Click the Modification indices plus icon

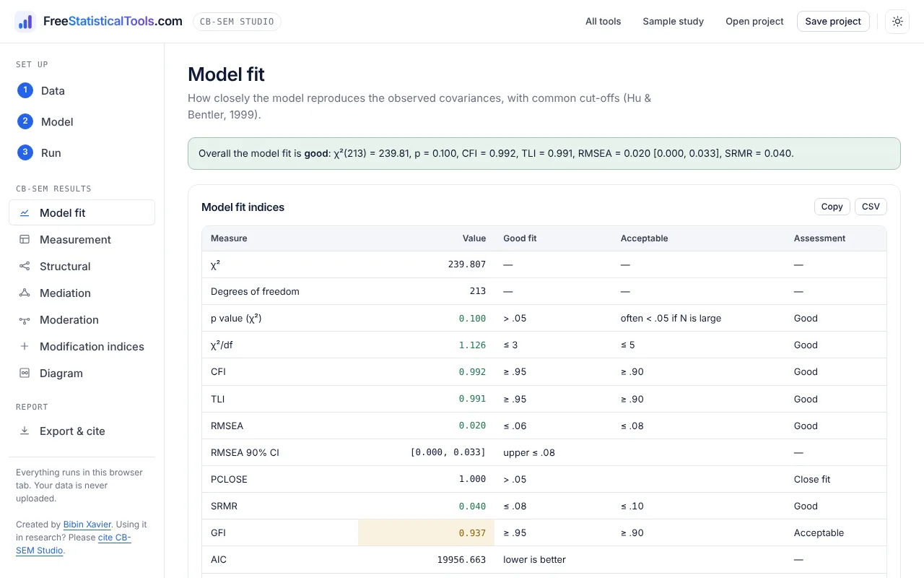pos(25,347)
